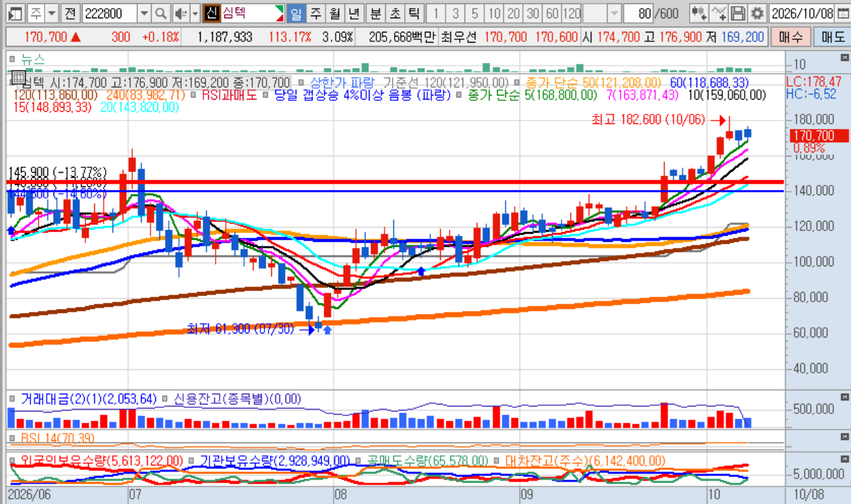Close the 외국인보유수량 holdings panel
This screenshot has height=504, width=851.
(x=844, y=458)
